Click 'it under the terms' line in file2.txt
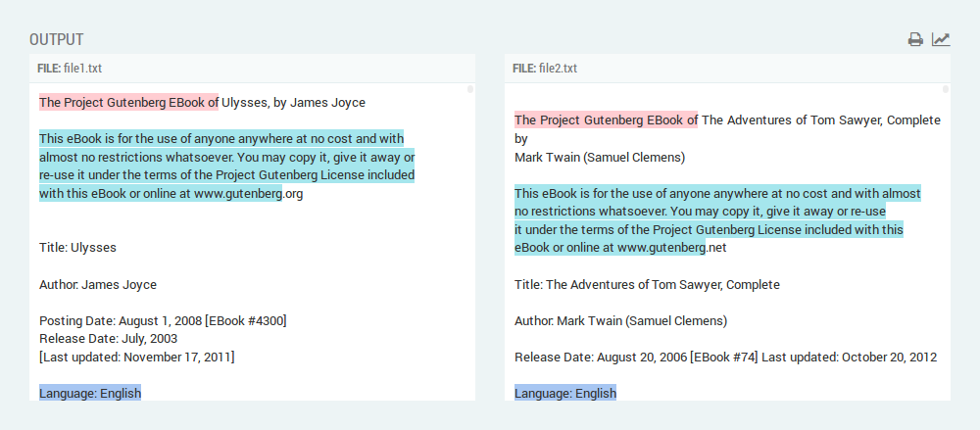 pos(709,229)
